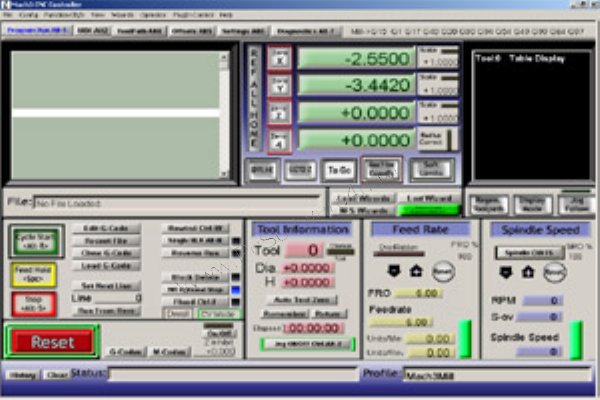Click the Line number field

[x=118, y=298]
